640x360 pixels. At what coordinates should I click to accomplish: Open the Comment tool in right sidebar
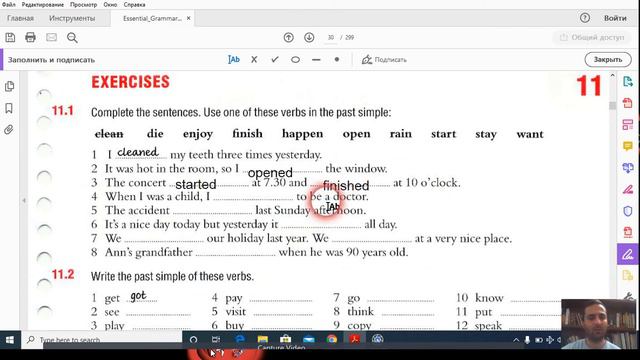628,146
